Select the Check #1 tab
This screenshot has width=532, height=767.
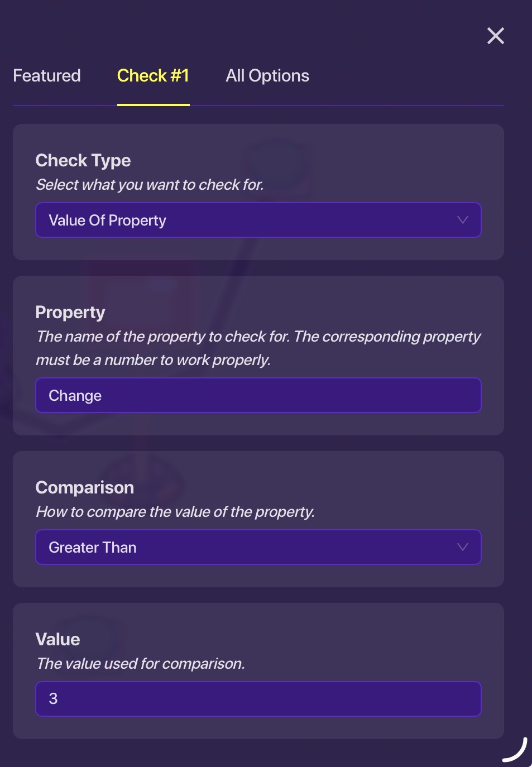[x=153, y=75]
